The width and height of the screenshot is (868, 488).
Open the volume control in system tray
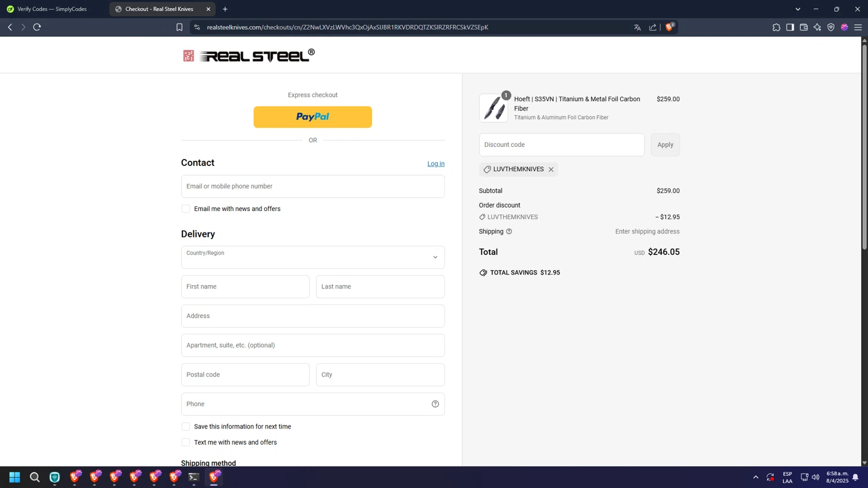click(816, 477)
